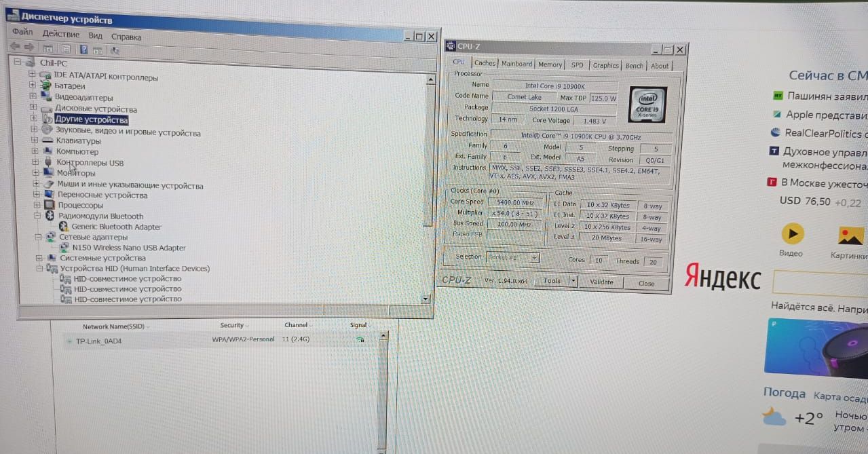Click the Мониторы category icon
The image size is (868, 454).
tap(48, 173)
